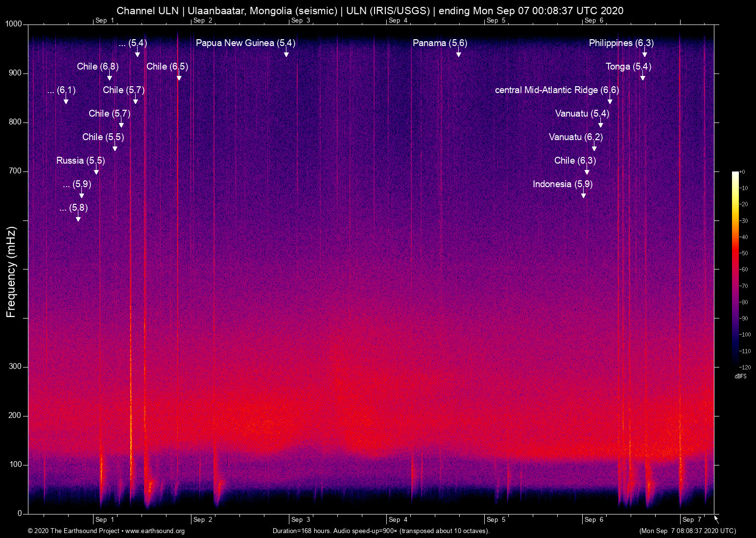Click the Earthsound Project copyright notice

click(73, 531)
